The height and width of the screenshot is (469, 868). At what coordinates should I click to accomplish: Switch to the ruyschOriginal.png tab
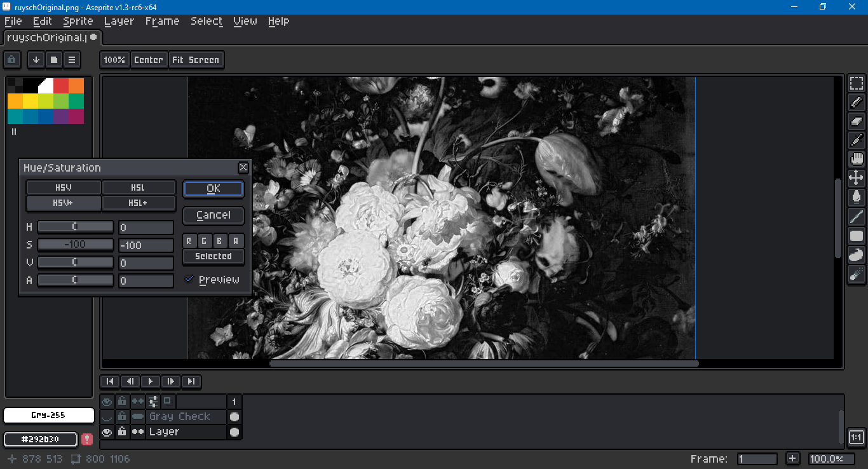pyautogui.click(x=52, y=37)
